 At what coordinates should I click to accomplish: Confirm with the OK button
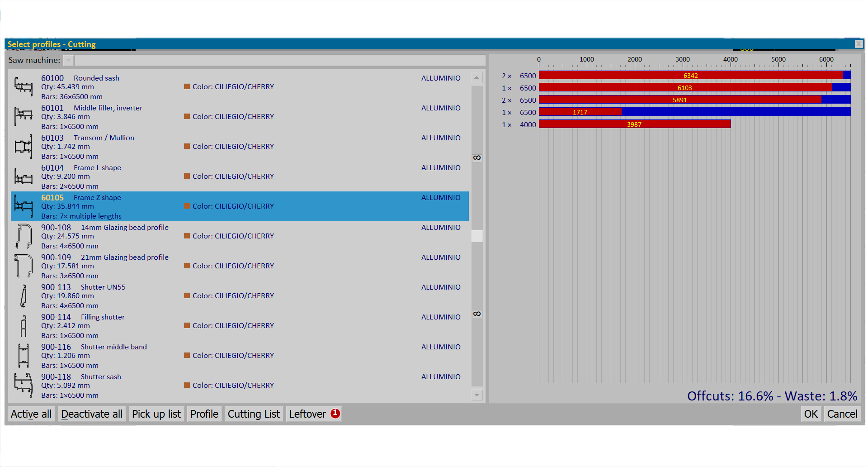[811, 414]
